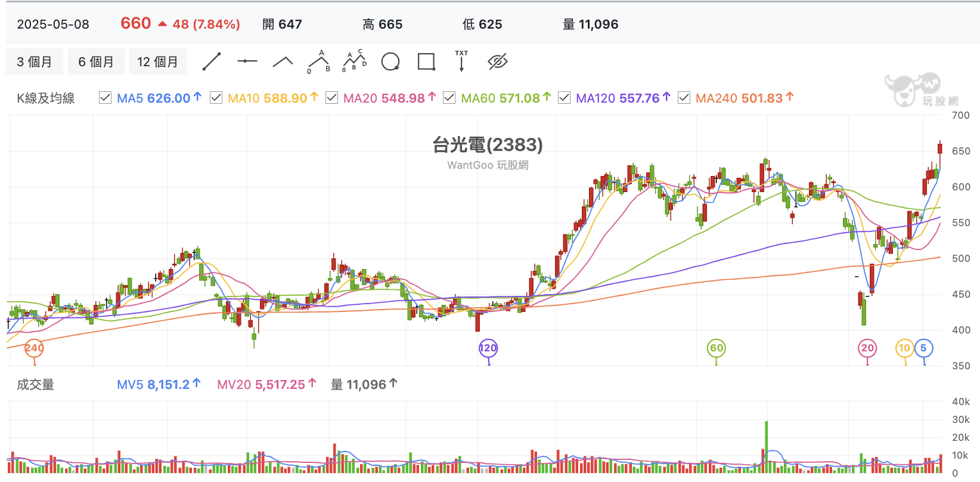Screen dimensions: 980x482
Task: Click the orange 240 MA marker
Action: (34, 348)
